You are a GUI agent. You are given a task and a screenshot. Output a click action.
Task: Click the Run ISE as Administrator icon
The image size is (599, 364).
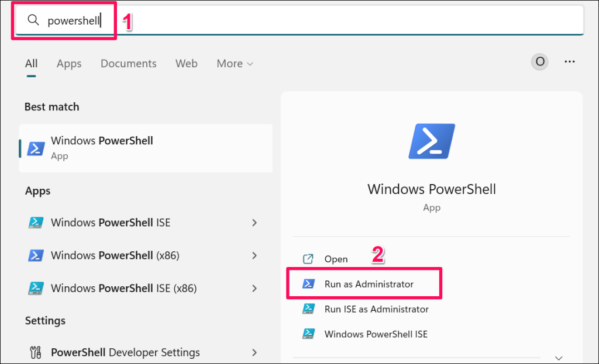tap(308, 309)
